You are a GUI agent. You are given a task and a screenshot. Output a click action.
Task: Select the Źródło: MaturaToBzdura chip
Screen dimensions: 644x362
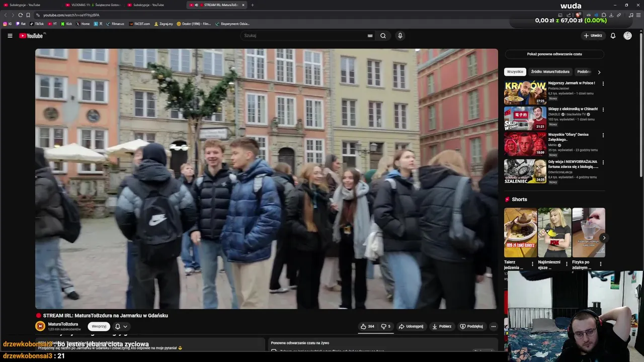(550, 72)
